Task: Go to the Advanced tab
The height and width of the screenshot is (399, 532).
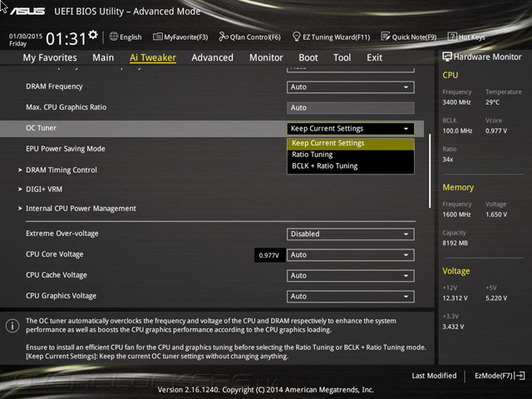Action: (213, 57)
